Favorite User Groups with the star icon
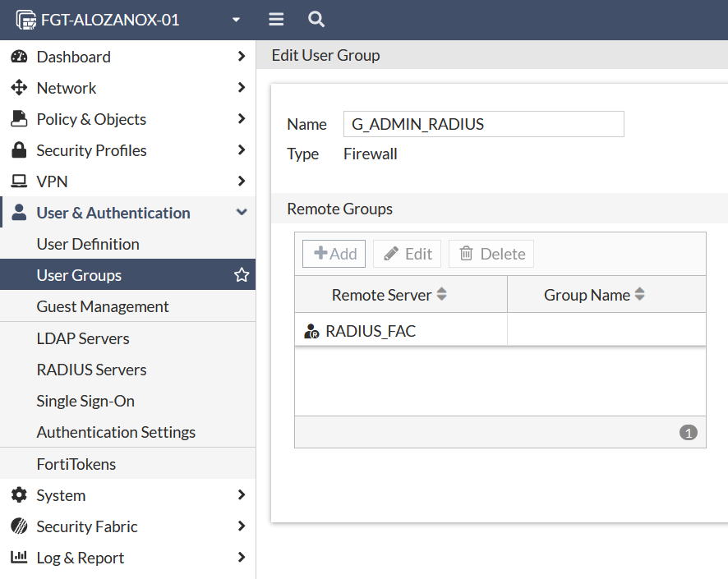The height and width of the screenshot is (579, 728). (x=242, y=275)
